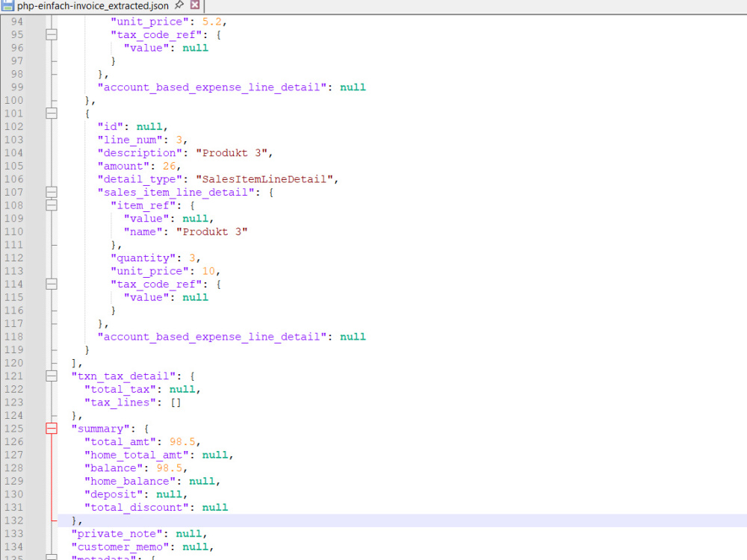Collapse the tax_code_ref fold at line 114
The image size is (747, 560).
pos(52,284)
